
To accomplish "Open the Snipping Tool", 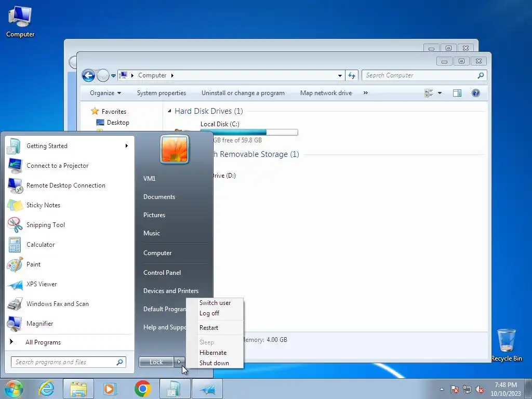I will (x=69, y=224).
